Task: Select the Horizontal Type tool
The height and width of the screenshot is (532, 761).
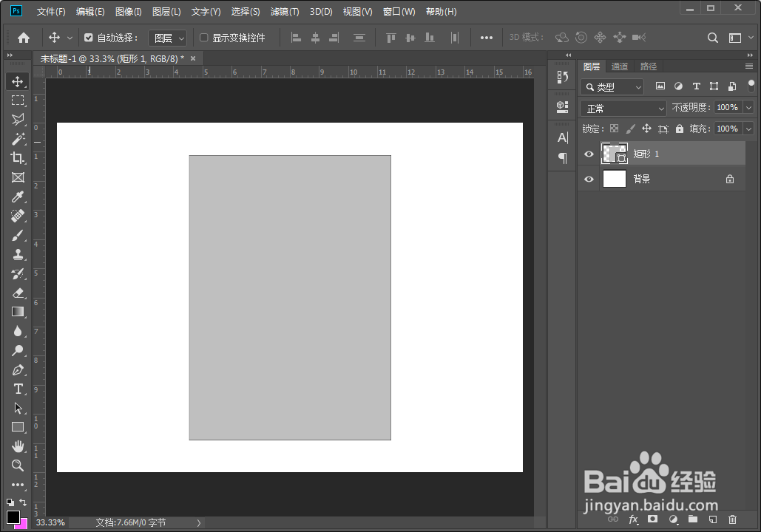Action: pyautogui.click(x=18, y=389)
